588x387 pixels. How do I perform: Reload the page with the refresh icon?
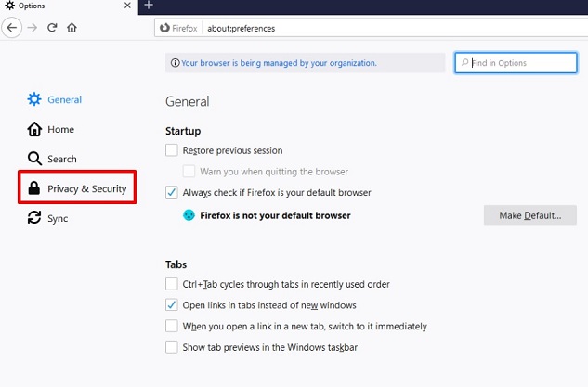[x=52, y=28]
